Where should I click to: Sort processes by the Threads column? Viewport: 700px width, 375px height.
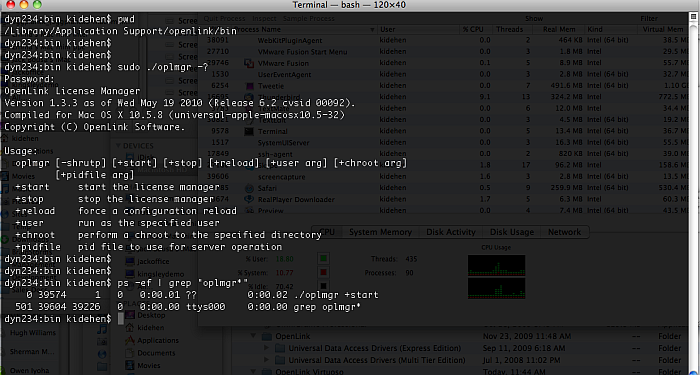click(x=512, y=29)
